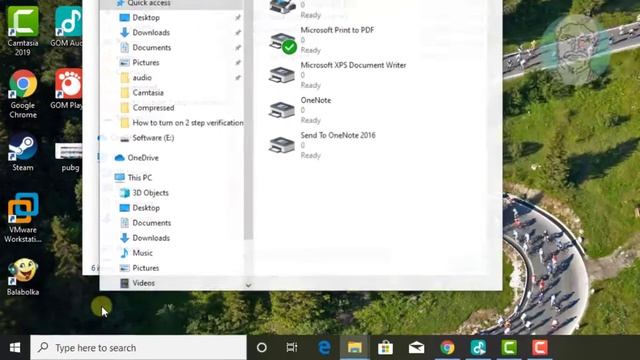The image size is (640, 360).
Task: Click Cortana circle on taskbar
Action: (x=262, y=348)
